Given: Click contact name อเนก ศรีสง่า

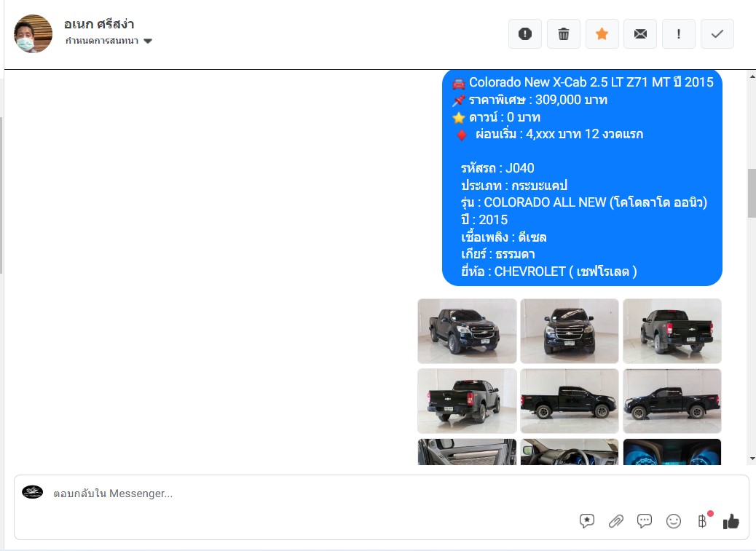Looking at the screenshot, I should pos(99,24).
